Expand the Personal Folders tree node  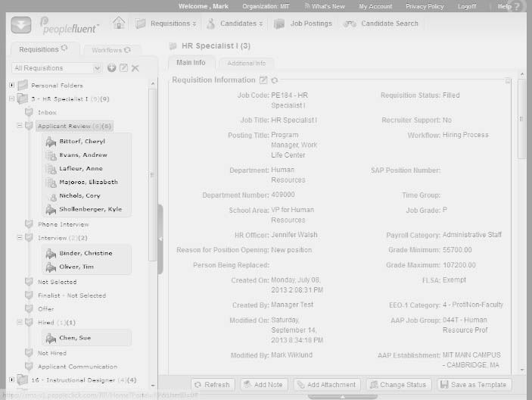click(12, 85)
